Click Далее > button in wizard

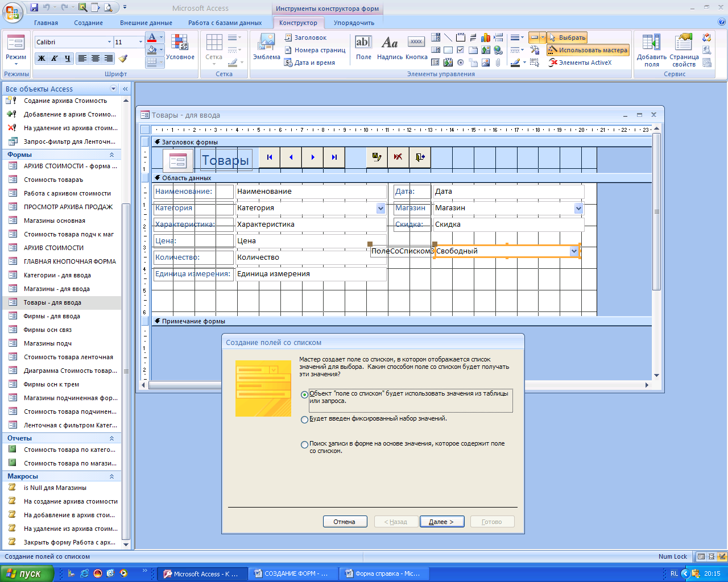click(x=441, y=522)
